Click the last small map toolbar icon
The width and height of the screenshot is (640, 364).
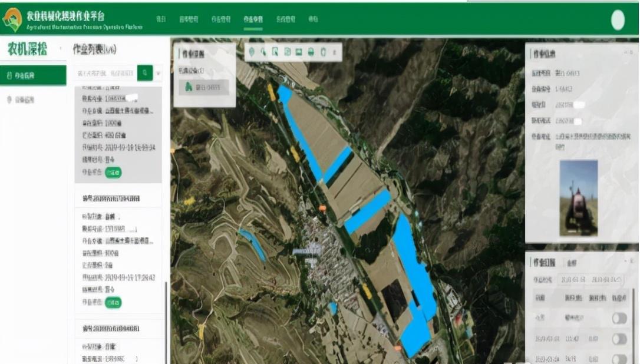[335, 52]
